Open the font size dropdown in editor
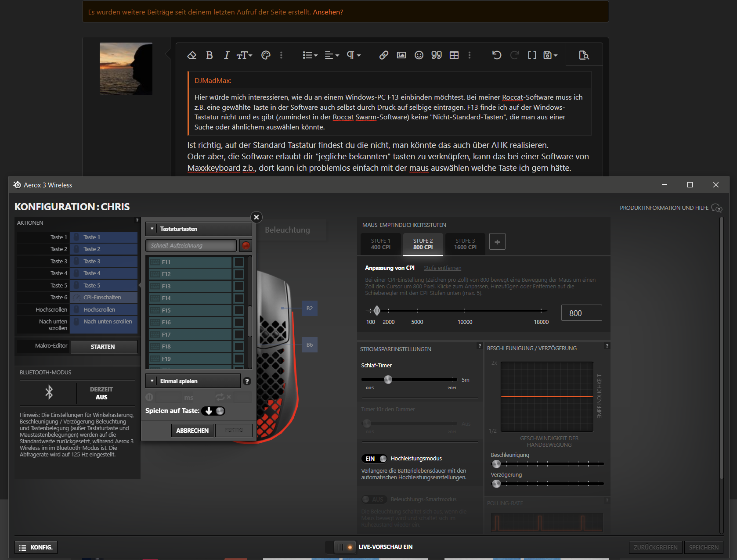The height and width of the screenshot is (560, 737). (x=245, y=55)
